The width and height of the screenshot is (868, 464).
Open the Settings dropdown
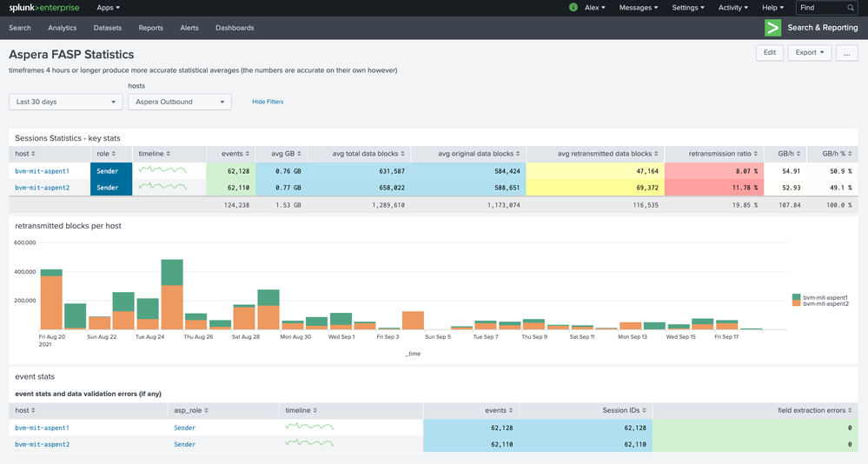point(688,8)
